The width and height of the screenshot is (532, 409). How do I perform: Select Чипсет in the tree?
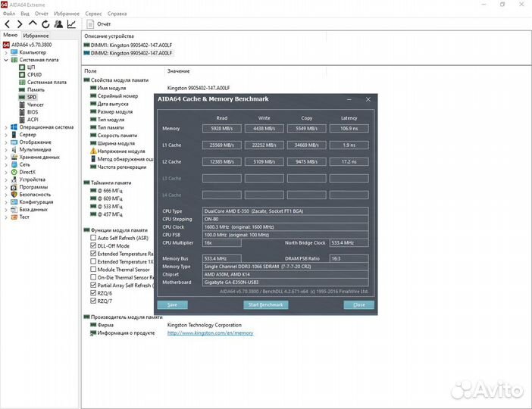(x=36, y=105)
